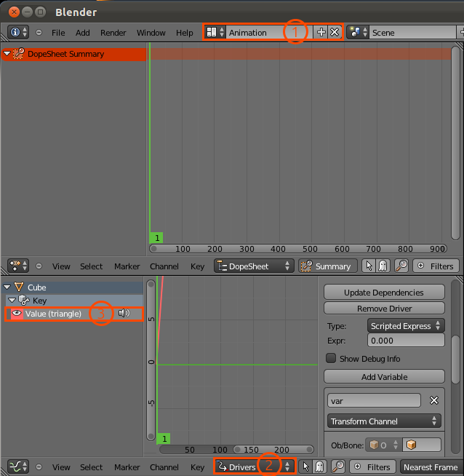Toggle visibility of Value (triangle) channel
Viewport: 464px width, 476px height.
coord(17,313)
